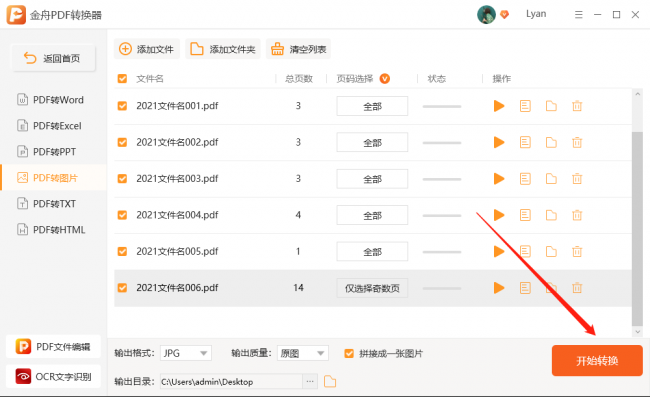The height and width of the screenshot is (397, 650).
Task: Open details icon for 2021文件名004.pdf
Action: click(525, 215)
